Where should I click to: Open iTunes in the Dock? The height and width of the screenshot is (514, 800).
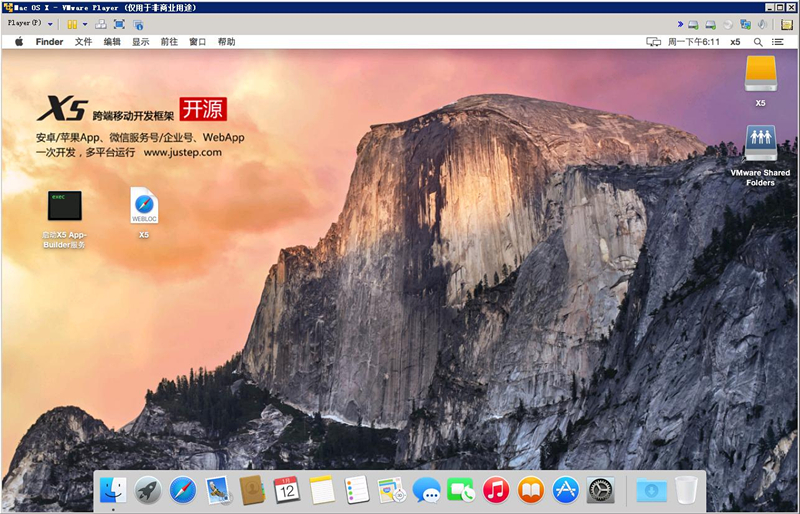pyautogui.click(x=496, y=490)
